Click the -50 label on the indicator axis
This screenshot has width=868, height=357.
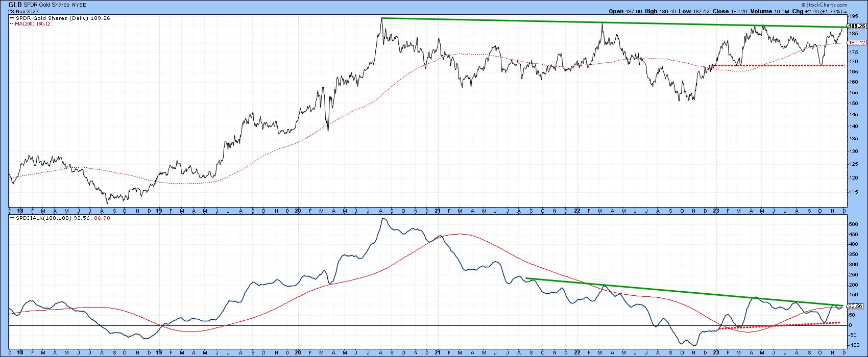pyautogui.click(x=852, y=335)
